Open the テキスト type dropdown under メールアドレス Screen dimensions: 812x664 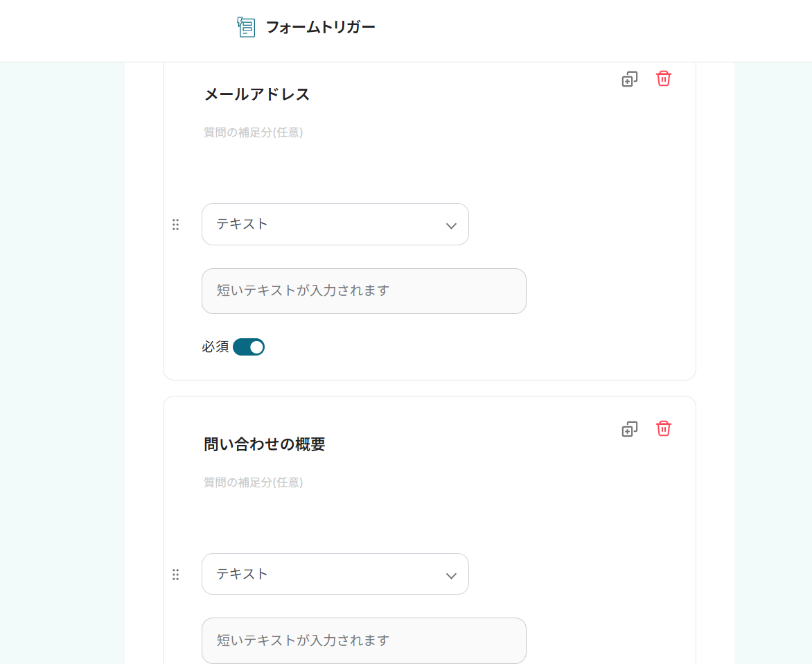(335, 224)
